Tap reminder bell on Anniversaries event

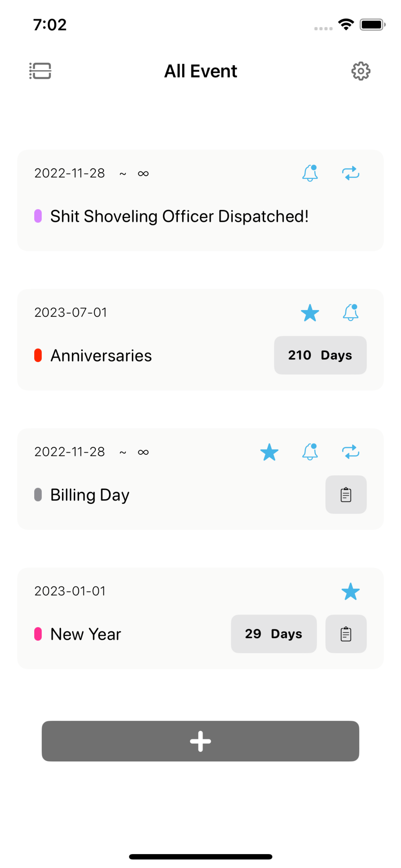pos(350,313)
